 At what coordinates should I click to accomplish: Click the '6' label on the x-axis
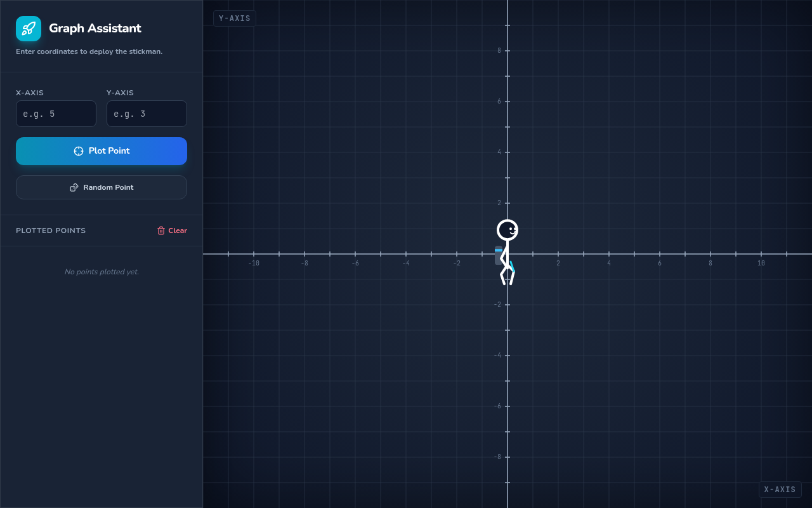pyautogui.click(x=660, y=263)
